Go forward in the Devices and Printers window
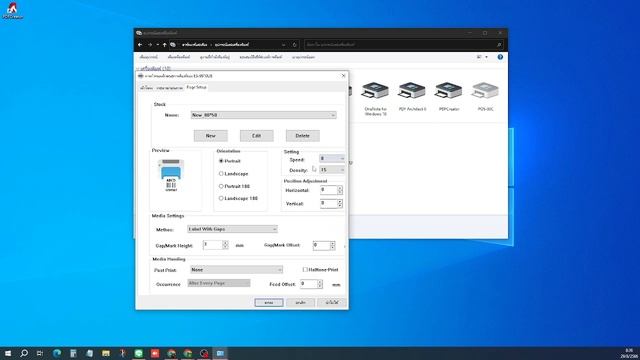The height and width of the screenshot is (360, 640). pyautogui.click(x=150, y=44)
